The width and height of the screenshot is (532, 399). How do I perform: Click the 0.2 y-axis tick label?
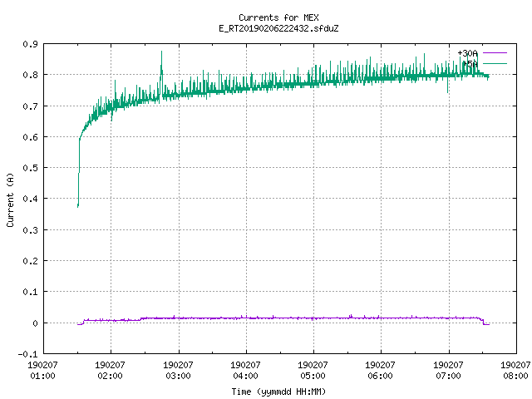[x=30, y=261]
